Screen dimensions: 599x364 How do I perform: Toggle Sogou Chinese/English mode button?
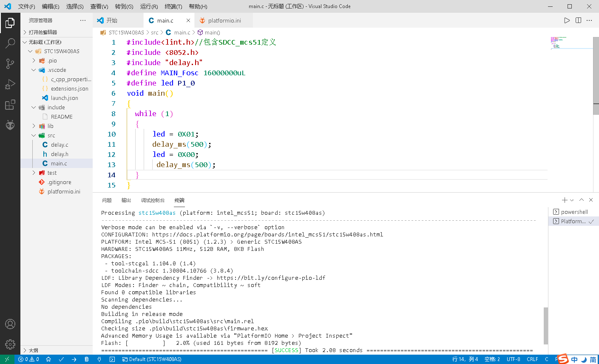tap(574, 360)
